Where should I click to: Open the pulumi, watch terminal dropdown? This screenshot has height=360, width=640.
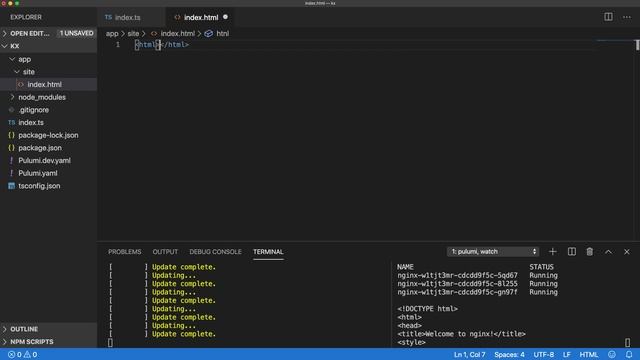click(493, 251)
